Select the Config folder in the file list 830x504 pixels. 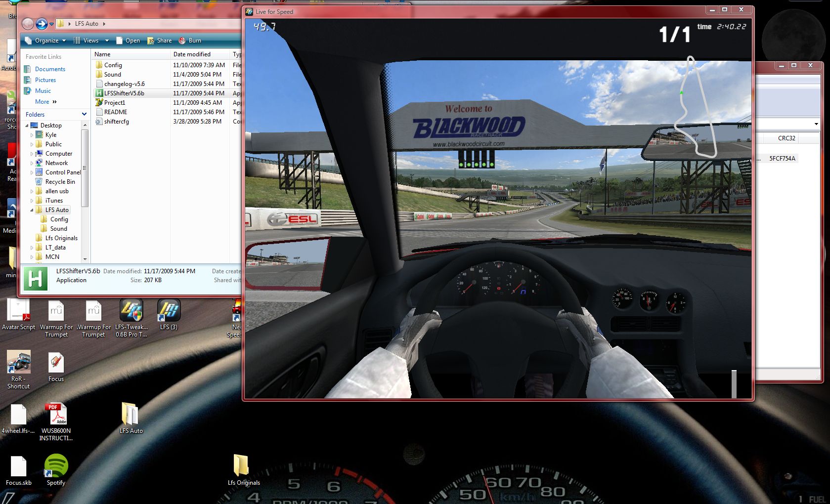click(113, 65)
